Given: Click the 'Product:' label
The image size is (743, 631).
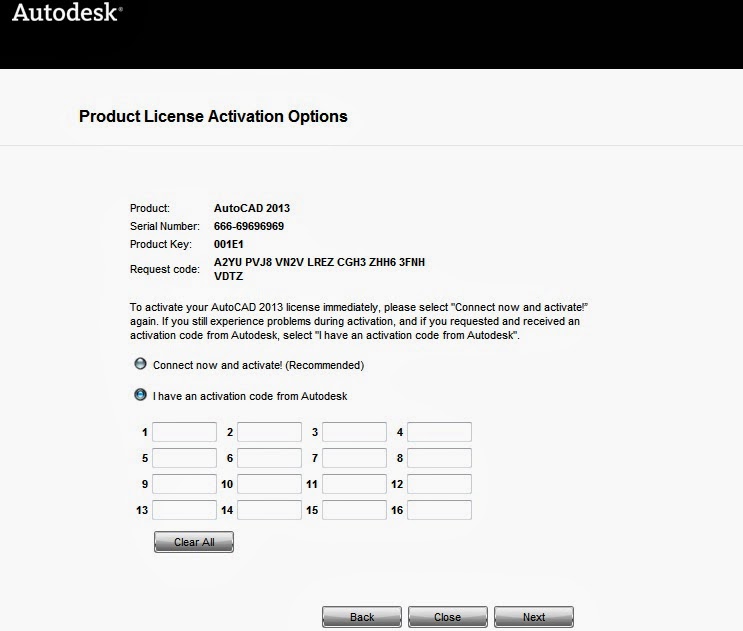Looking at the screenshot, I should [x=150, y=208].
